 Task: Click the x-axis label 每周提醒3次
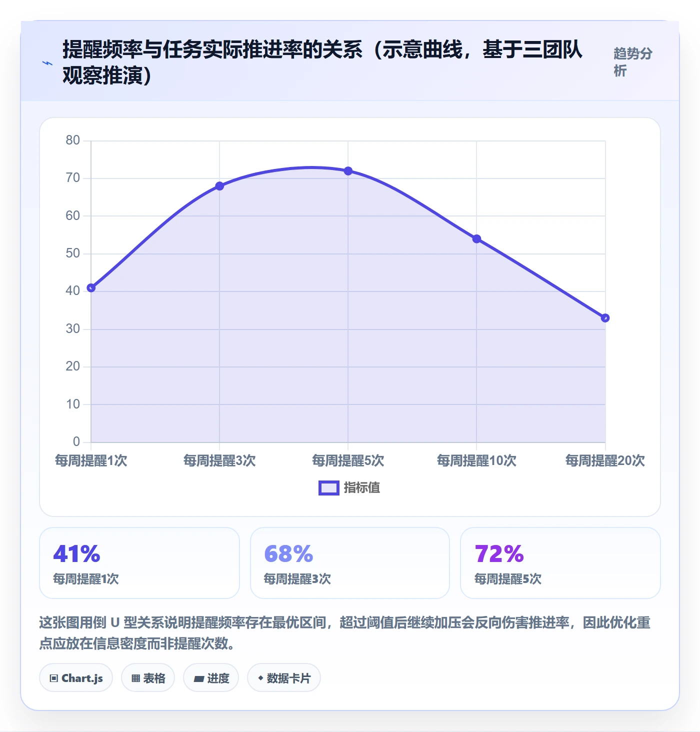pos(219,460)
